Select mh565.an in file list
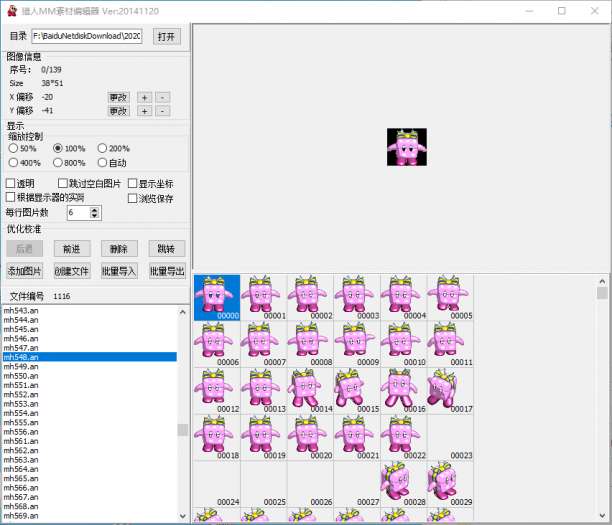The image size is (612, 525). 90,479
